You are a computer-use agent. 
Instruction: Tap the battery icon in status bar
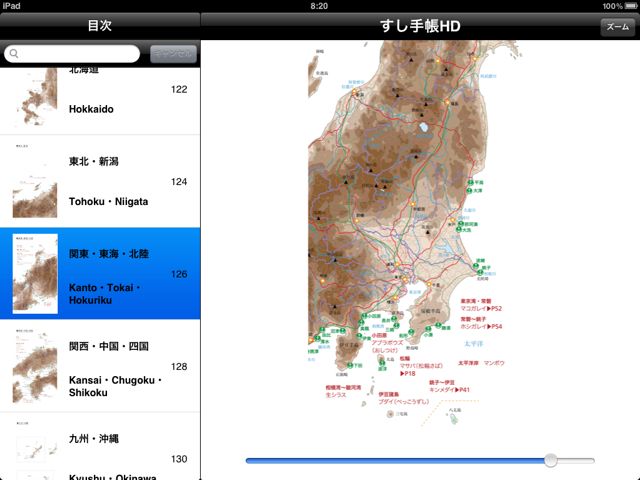631,6
